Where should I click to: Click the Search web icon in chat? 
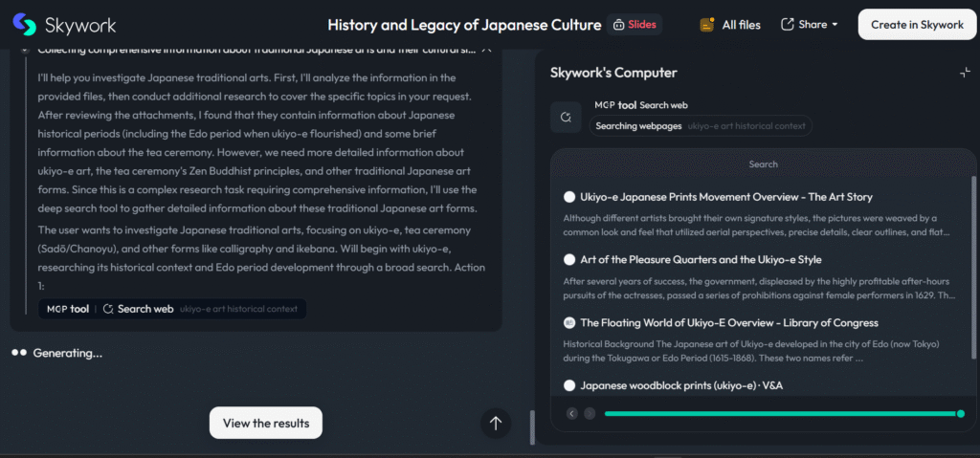point(109,309)
